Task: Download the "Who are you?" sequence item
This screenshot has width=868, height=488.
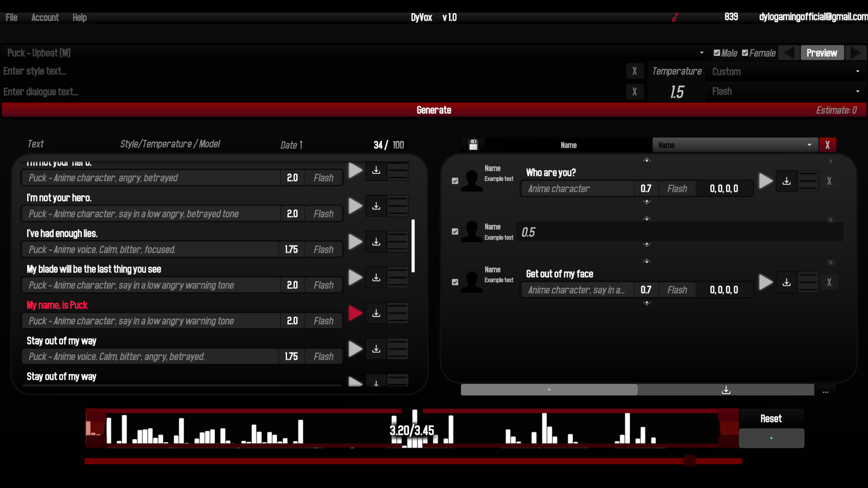Action: click(x=787, y=181)
